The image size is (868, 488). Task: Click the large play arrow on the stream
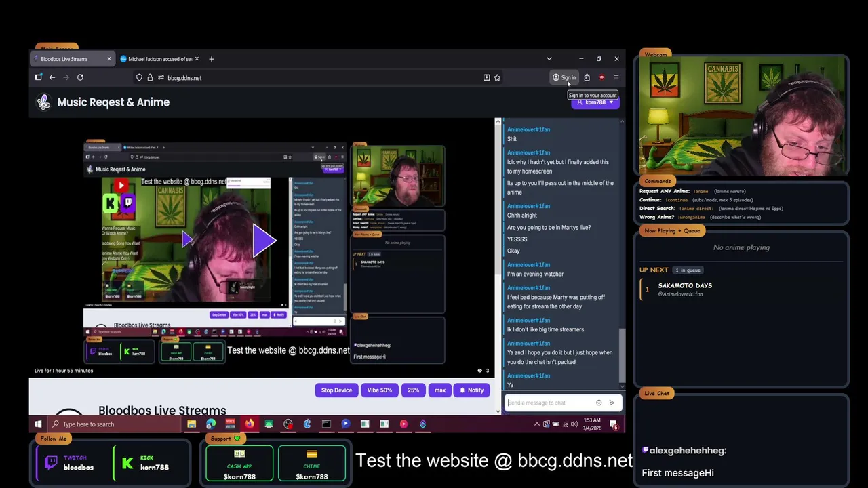[264, 240]
